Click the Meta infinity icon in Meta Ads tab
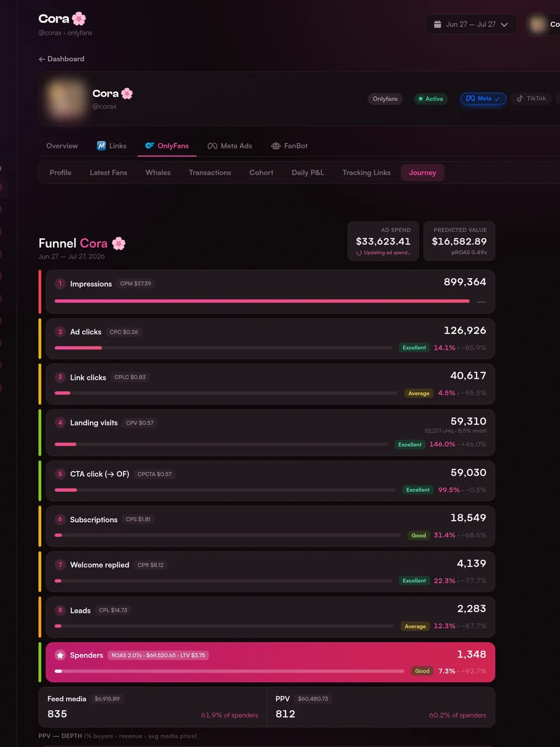Viewport: 560px width, 747px height. [x=212, y=146]
